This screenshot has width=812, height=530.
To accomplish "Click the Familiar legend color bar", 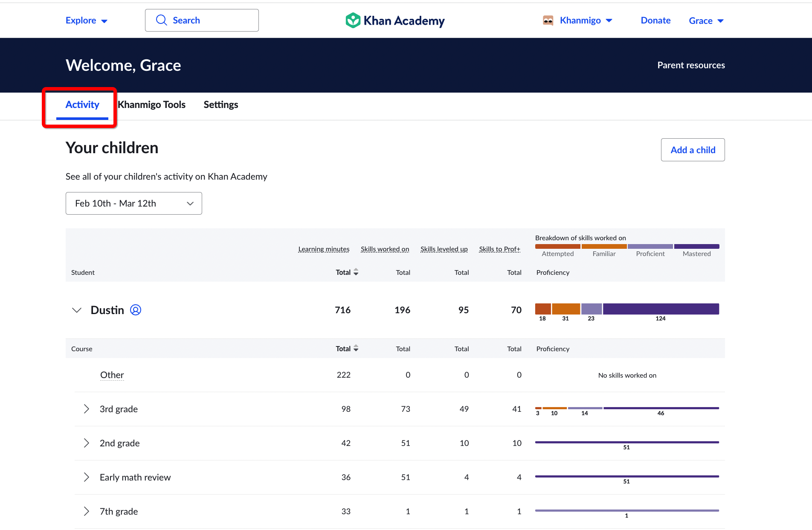I will [x=604, y=246].
